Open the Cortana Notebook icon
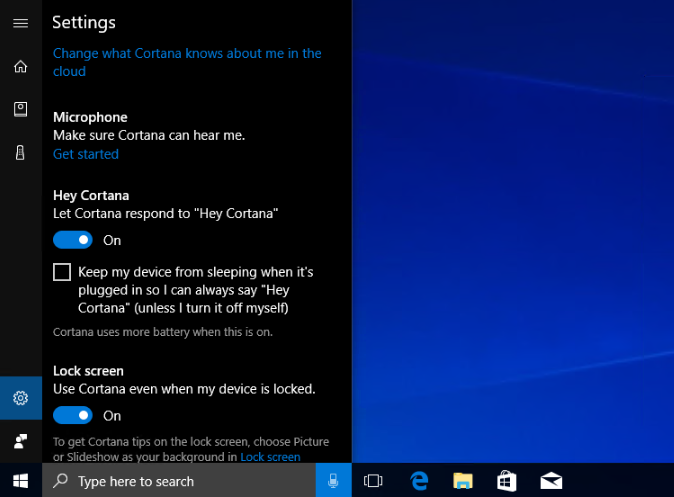 [21, 109]
